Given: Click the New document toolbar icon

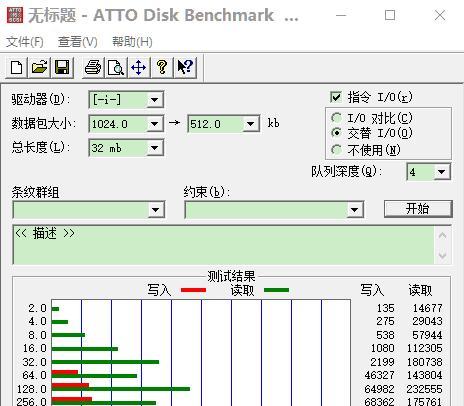Looking at the screenshot, I should [x=16, y=67].
